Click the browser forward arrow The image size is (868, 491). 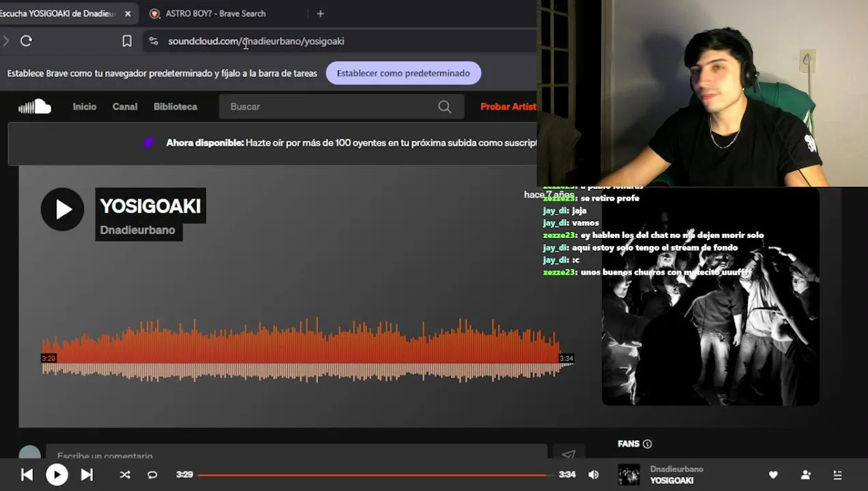tap(5, 41)
